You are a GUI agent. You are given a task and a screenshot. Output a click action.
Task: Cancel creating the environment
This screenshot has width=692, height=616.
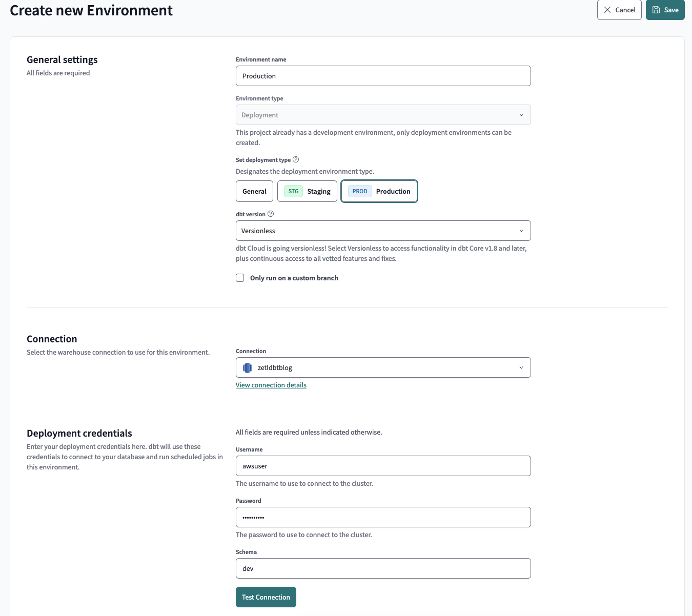coord(619,10)
